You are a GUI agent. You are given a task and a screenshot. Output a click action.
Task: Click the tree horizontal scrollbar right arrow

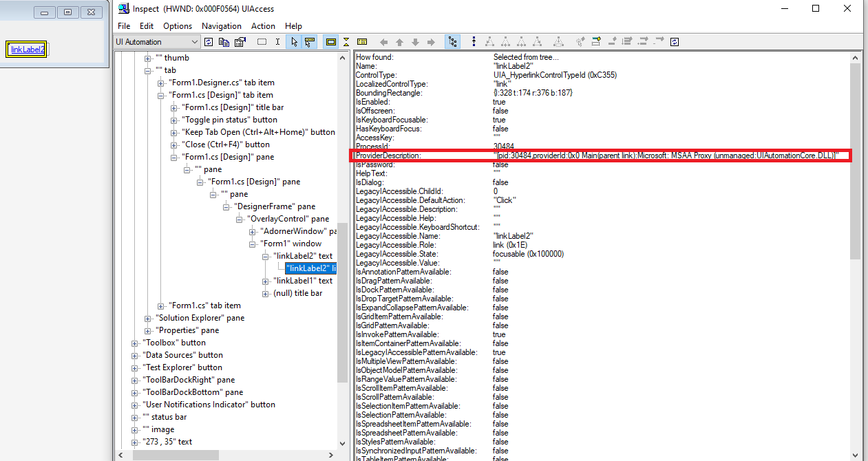click(x=331, y=455)
